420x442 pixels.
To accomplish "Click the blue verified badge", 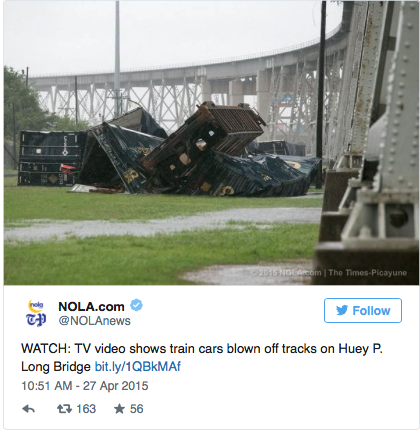I will click(x=136, y=305).
